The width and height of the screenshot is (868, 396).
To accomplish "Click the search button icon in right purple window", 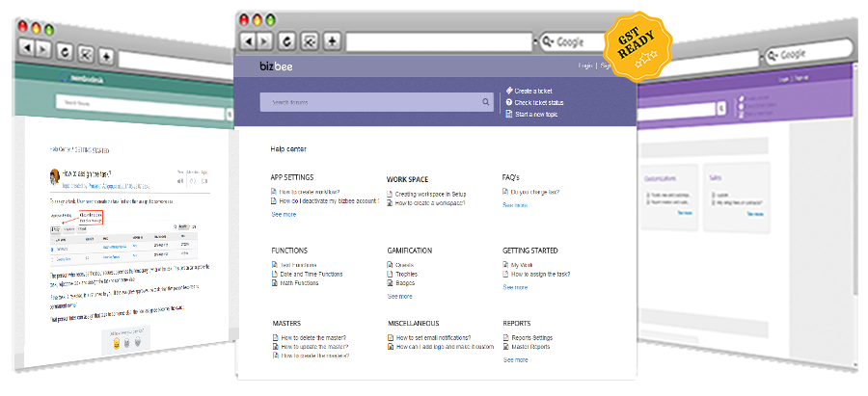I will pyautogui.click(x=721, y=109).
